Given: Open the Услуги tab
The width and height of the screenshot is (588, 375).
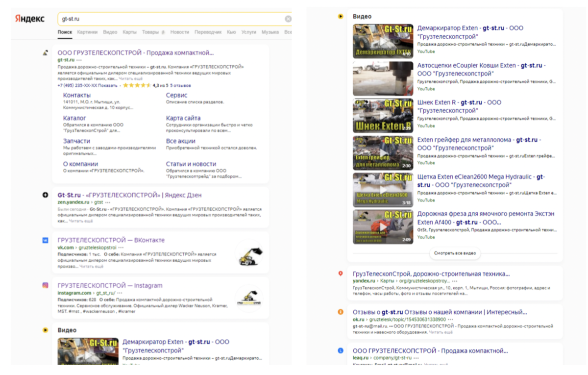Looking at the screenshot, I should pyautogui.click(x=248, y=32).
